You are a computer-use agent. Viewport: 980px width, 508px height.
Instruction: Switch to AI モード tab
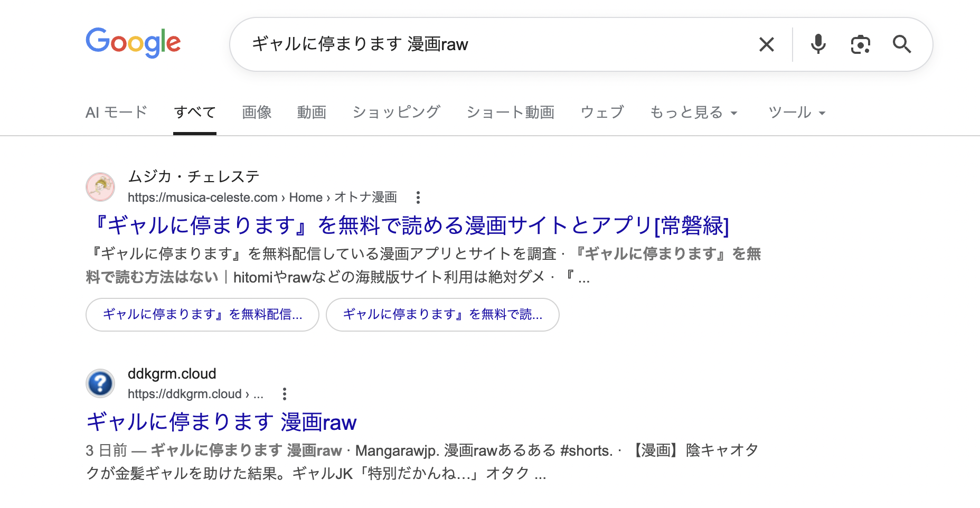116,112
